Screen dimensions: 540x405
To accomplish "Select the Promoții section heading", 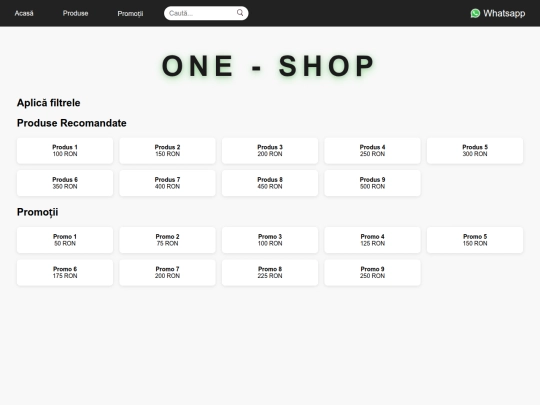I will 38,212.
